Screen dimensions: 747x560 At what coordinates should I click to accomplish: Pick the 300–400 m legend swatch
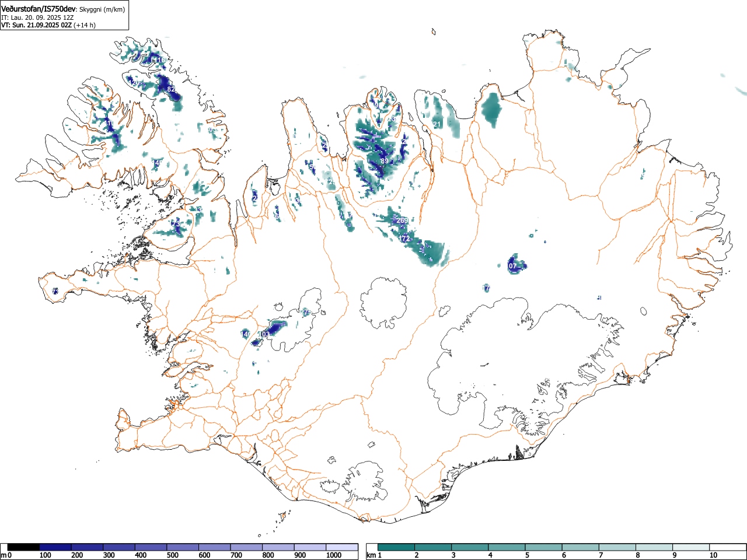pos(119,547)
